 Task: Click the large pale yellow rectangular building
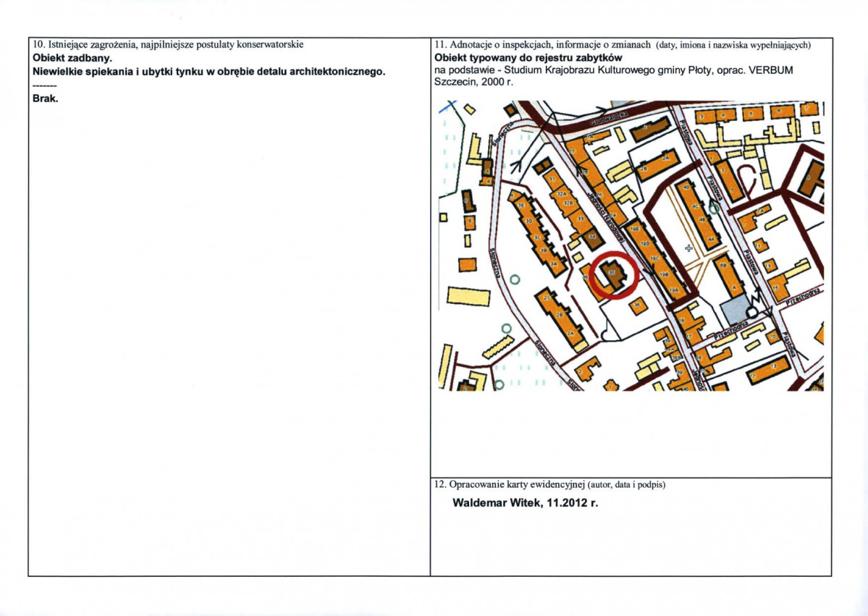point(469,297)
